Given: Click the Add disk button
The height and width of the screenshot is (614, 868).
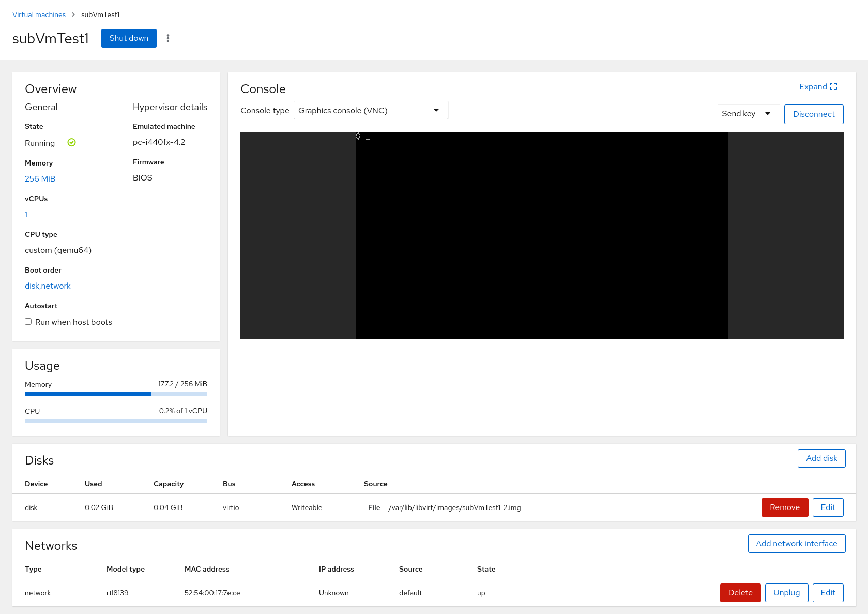Looking at the screenshot, I should [x=821, y=458].
